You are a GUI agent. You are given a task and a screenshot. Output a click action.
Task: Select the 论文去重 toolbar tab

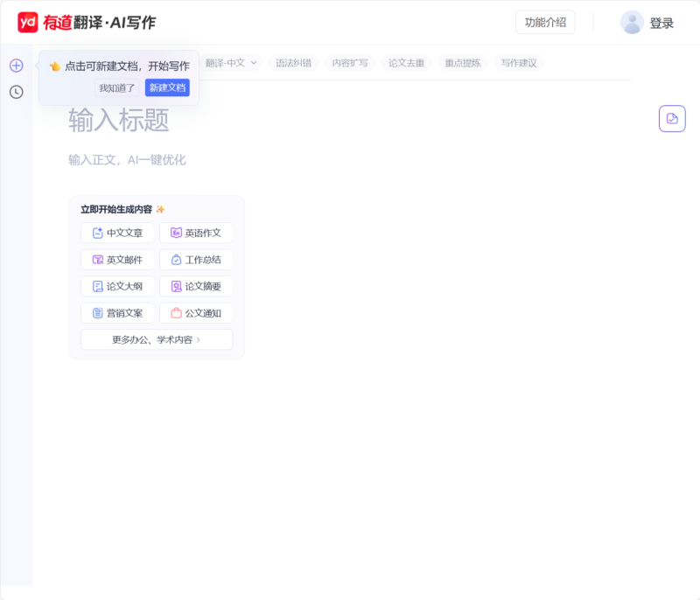click(406, 63)
